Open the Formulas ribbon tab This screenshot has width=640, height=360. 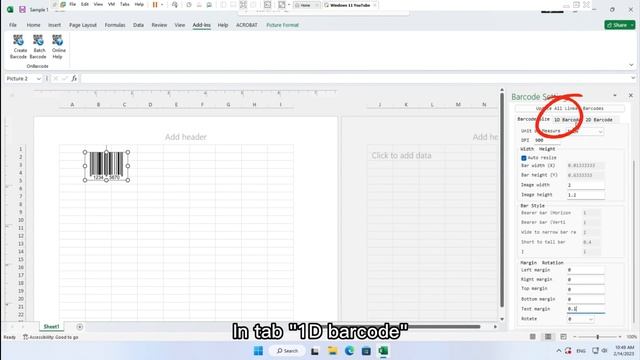pyautogui.click(x=115, y=25)
